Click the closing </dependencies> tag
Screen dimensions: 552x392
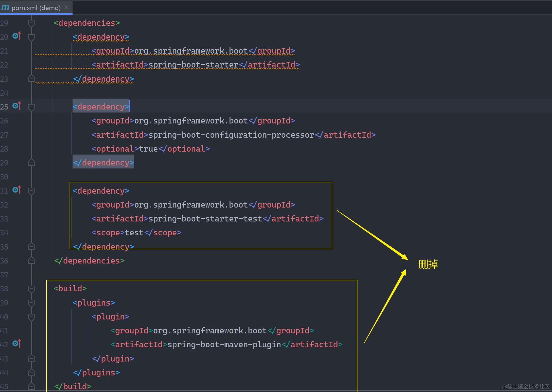(89, 261)
